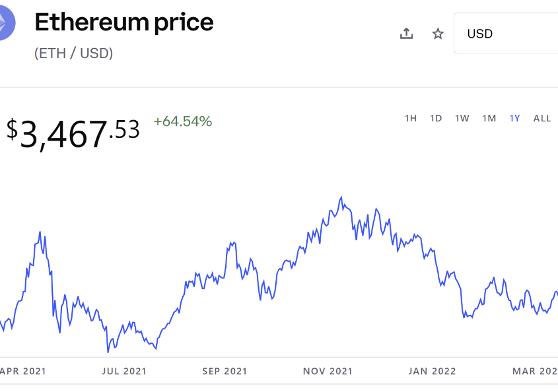558x392 pixels.
Task: Click the Ethereum price heading
Action: [124, 22]
